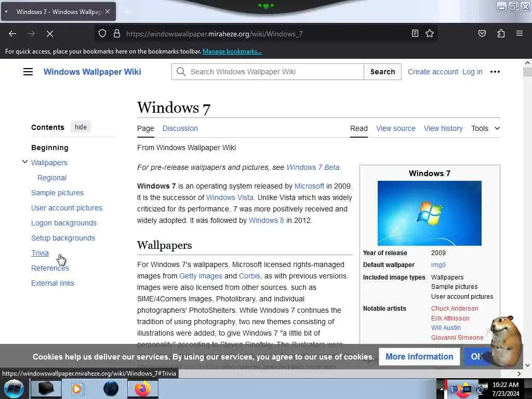Image resolution: width=532 pixels, height=399 pixels.
Task: Open the Will Austin artist link
Action: (446, 327)
